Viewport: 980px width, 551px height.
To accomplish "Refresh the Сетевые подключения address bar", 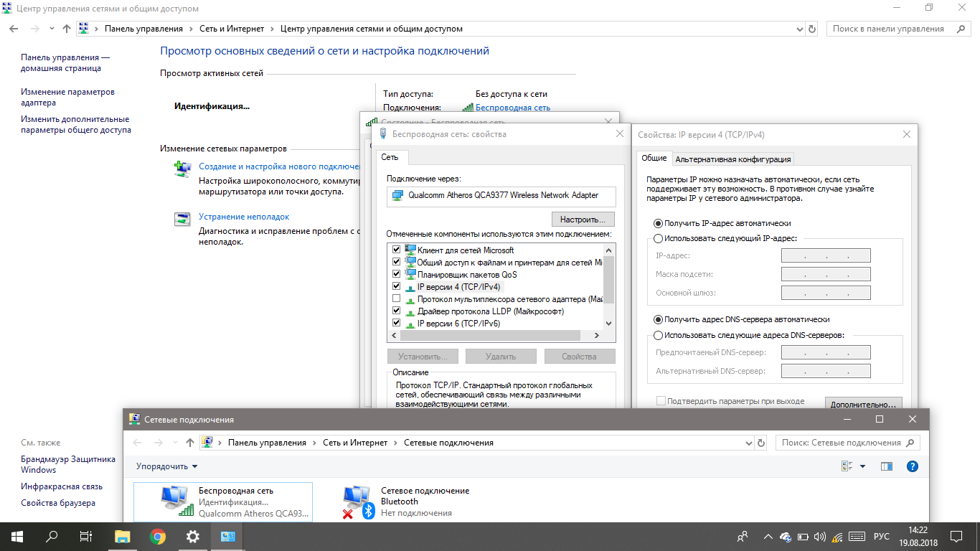I will (761, 443).
